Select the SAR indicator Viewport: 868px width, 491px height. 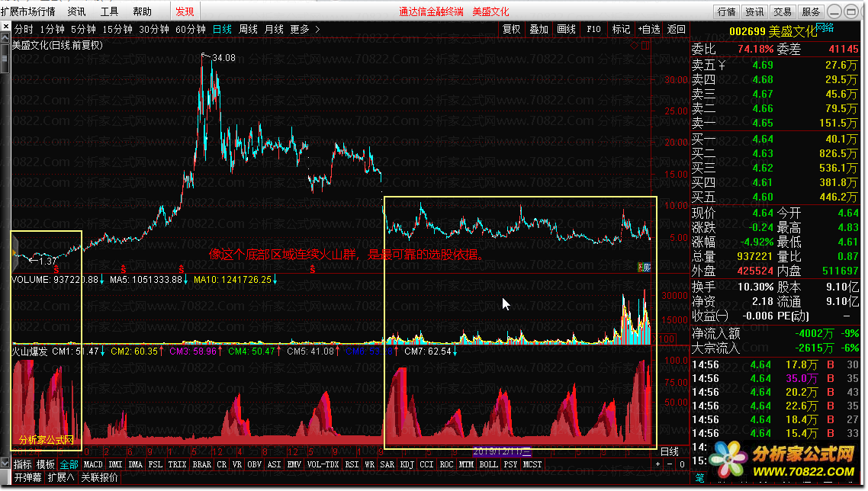pos(387,464)
